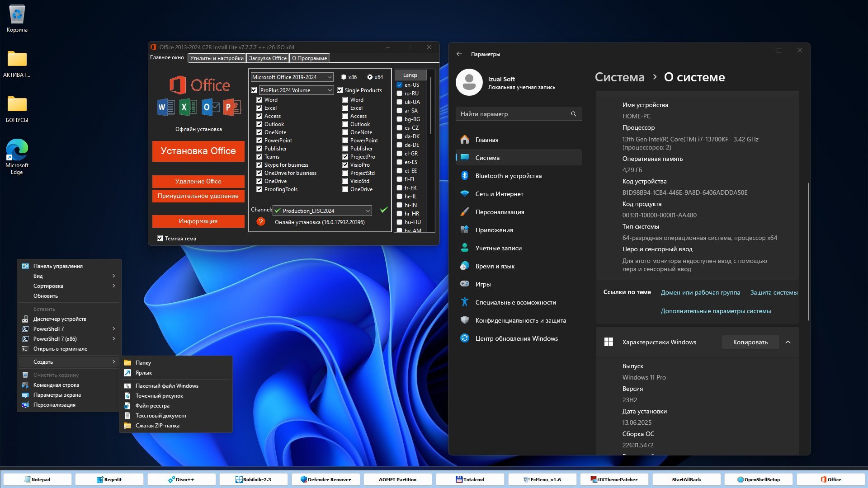Open the АКТИВАТ... folder on desktop
The width and height of the screenshot is (868, 488).
pos(17,64)
